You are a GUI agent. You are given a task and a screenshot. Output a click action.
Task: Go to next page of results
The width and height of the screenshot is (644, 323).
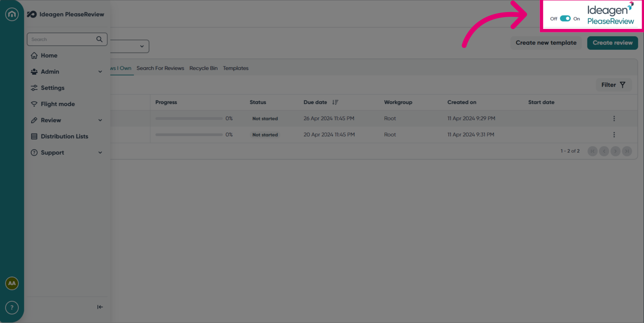tap(615, 151)
